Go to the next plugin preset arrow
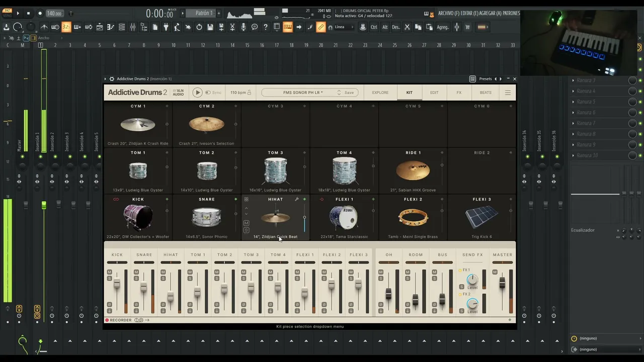 click(x=501, y=79)
